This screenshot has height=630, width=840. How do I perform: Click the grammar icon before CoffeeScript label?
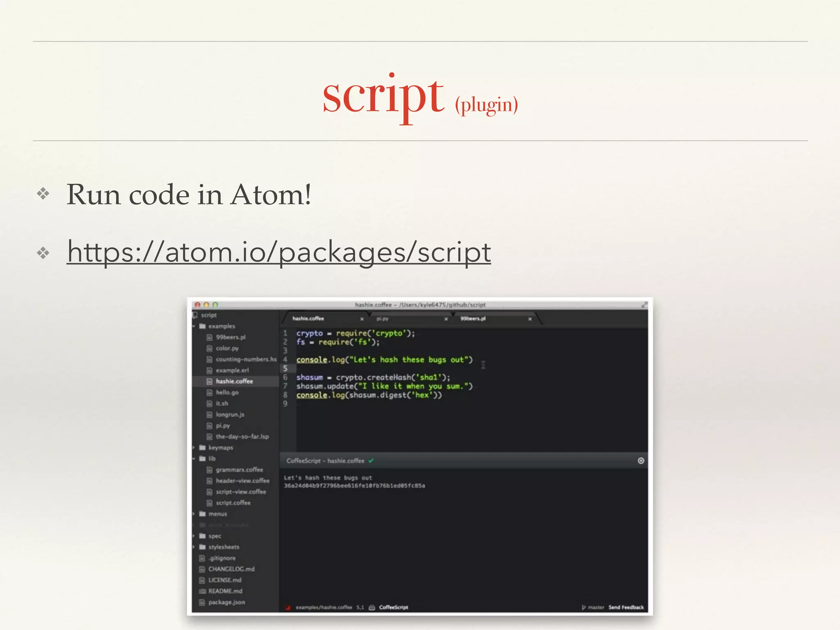tap(372, 607)
